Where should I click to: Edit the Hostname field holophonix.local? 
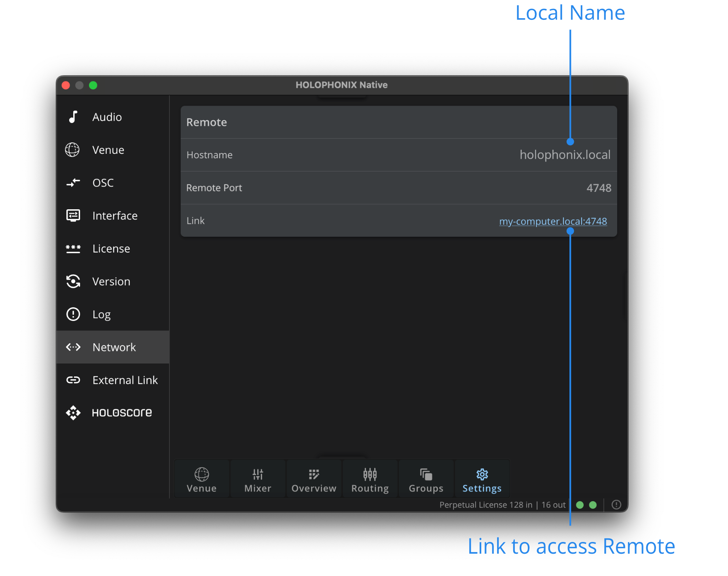(x=565, y=155)
